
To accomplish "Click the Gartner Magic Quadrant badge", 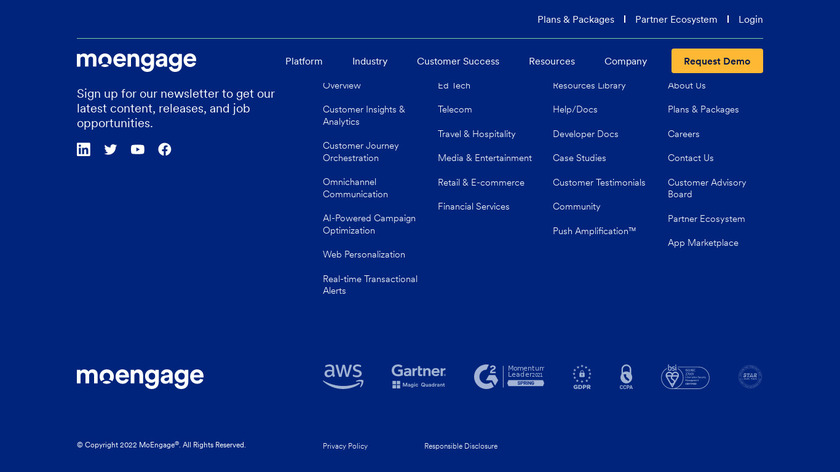I will (x=418, y=376).
